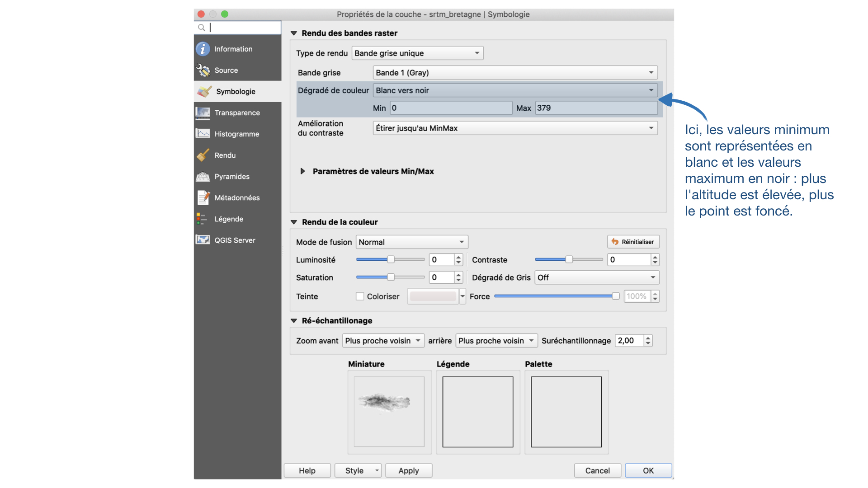Select the Légende sidebar icon

click(x=202, y=219)
